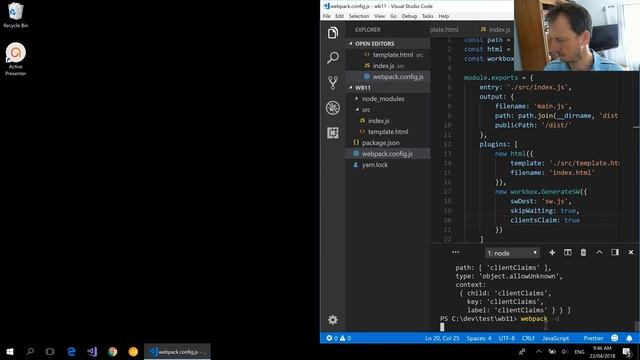Open the Search view in activity bar

[333, 58]
